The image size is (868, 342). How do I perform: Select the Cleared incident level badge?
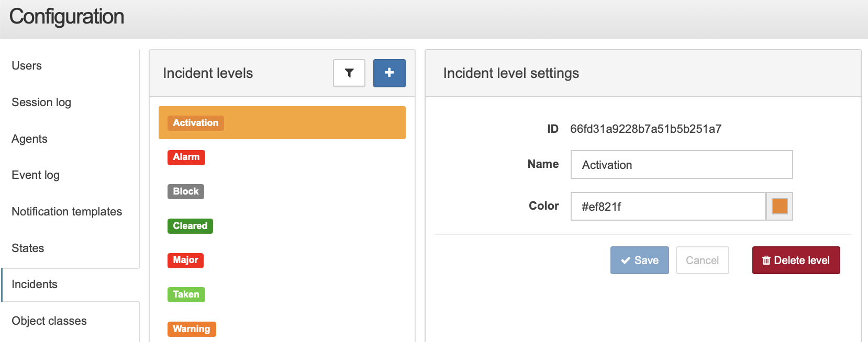190,226
